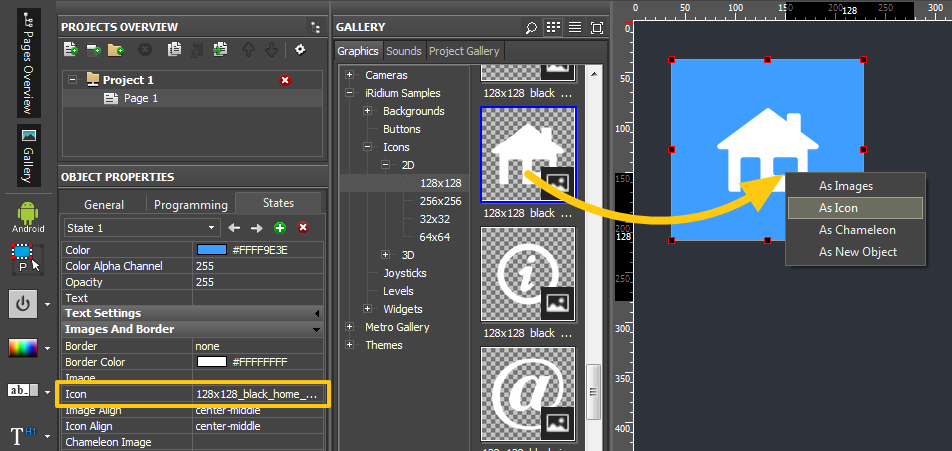Click the Opacity value field
The height and width of the screenshot is (451, 952).
click(258, 282)
